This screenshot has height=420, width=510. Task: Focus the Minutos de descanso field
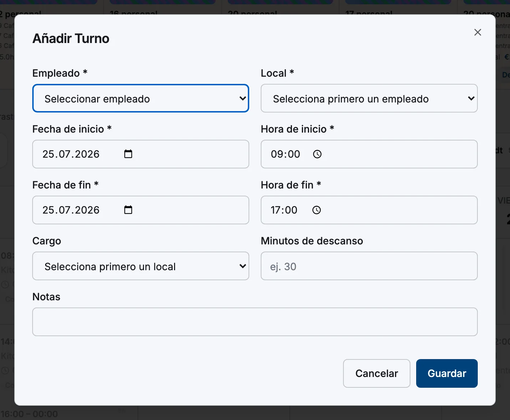coord(369,266)
